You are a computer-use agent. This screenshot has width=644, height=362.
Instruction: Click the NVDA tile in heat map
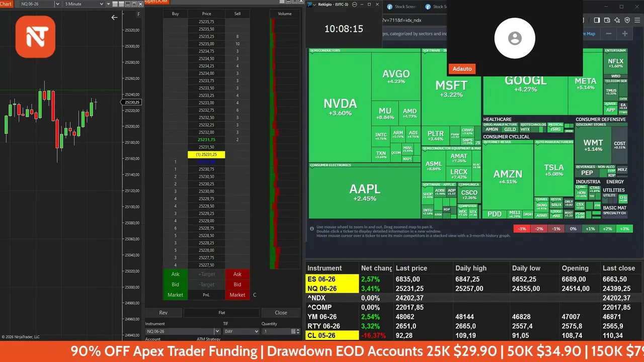click(x=340, y=107)
